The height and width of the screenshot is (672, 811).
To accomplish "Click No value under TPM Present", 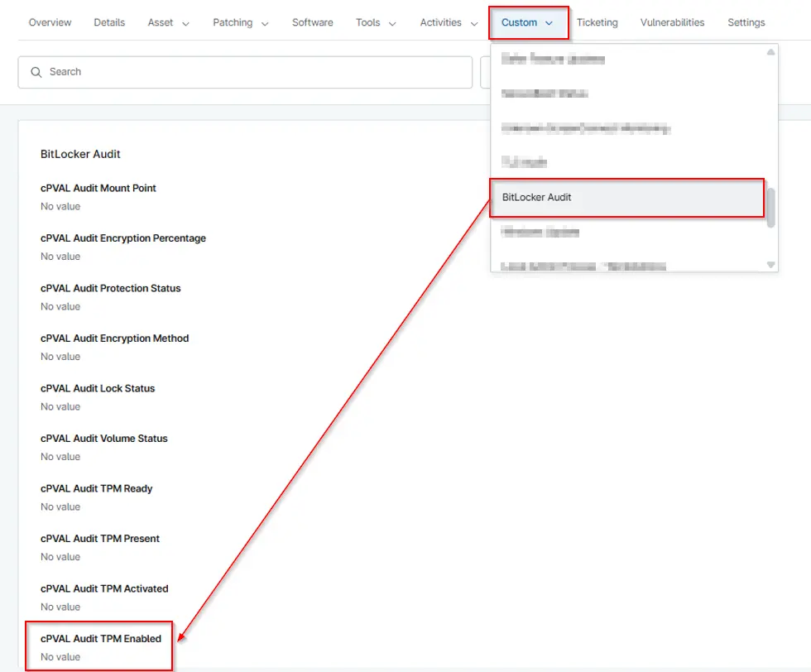I will coord(60,557).
